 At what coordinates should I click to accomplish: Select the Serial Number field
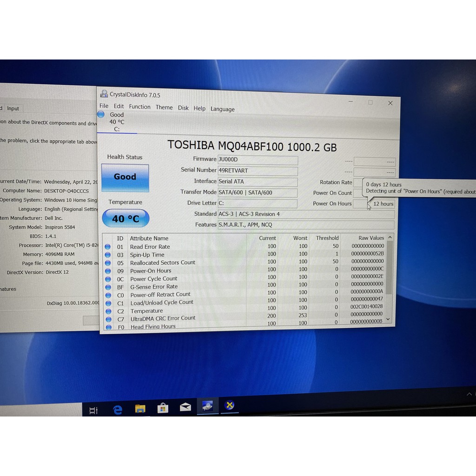pyautogui.click(x=258, y=170)
